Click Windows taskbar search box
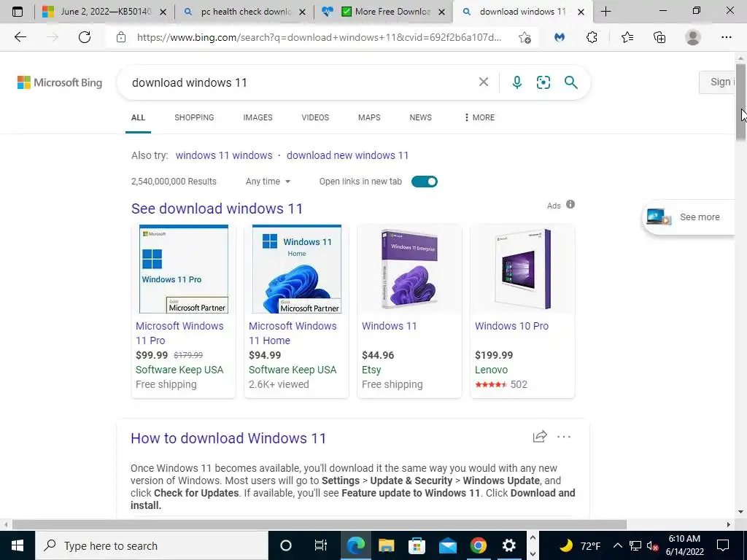Image resolution: width=747 pixels, height=560 pixels. pos(152,545)
